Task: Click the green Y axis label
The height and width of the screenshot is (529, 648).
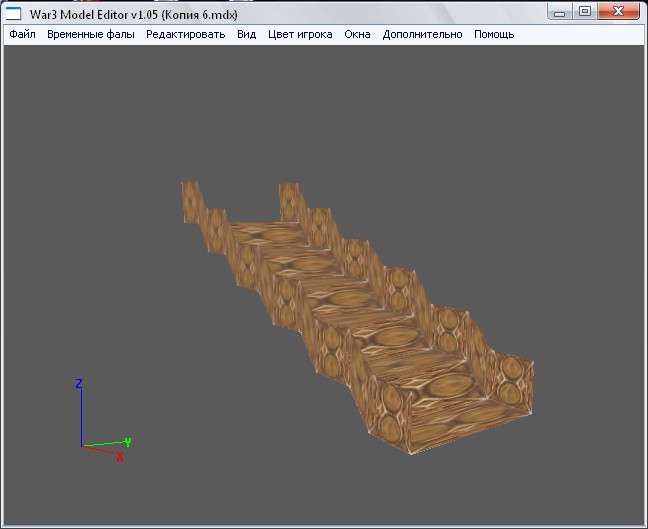Action: click(128, 441)
